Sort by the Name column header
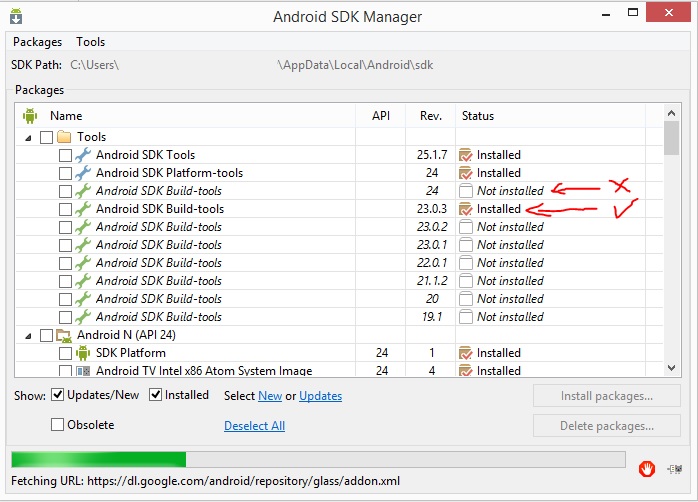 (x=185, y=116)
